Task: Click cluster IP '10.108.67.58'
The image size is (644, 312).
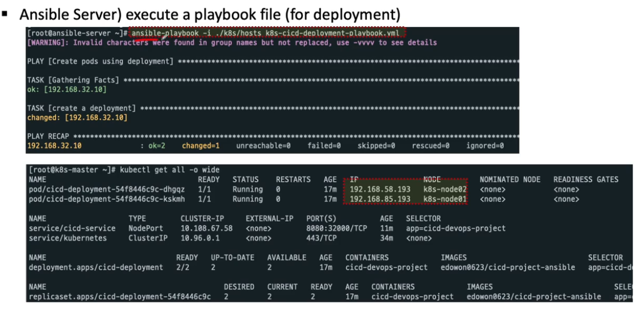Action: [206, 228]
